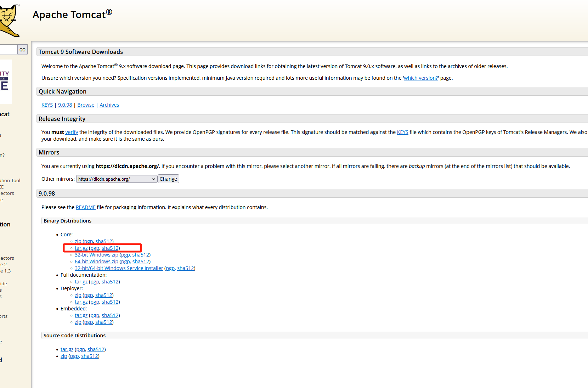Open sha512 checksum for Core tar.gz
588x388 pixels.
110,248
